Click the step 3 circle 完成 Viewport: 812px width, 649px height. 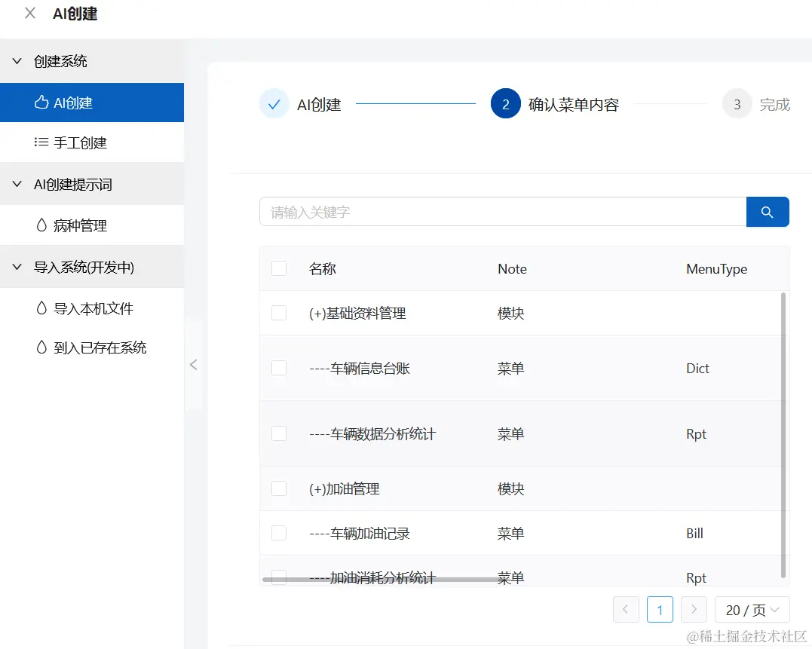737,105
